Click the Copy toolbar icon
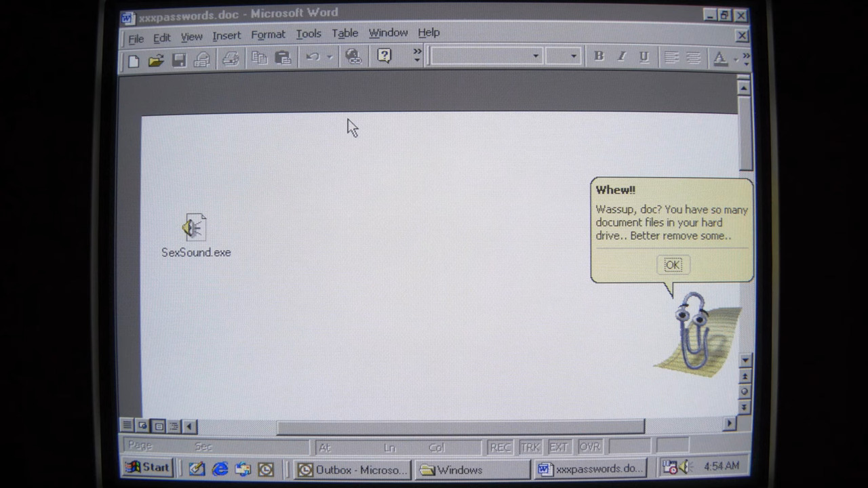Image resolution: width=868 pixels, height=488 pixels. [259, 58]
